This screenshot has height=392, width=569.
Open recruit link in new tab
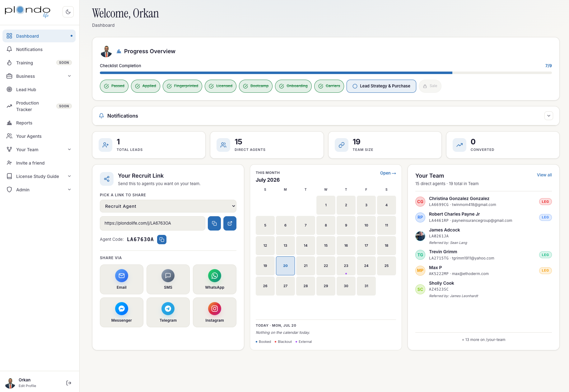(230, 223)
